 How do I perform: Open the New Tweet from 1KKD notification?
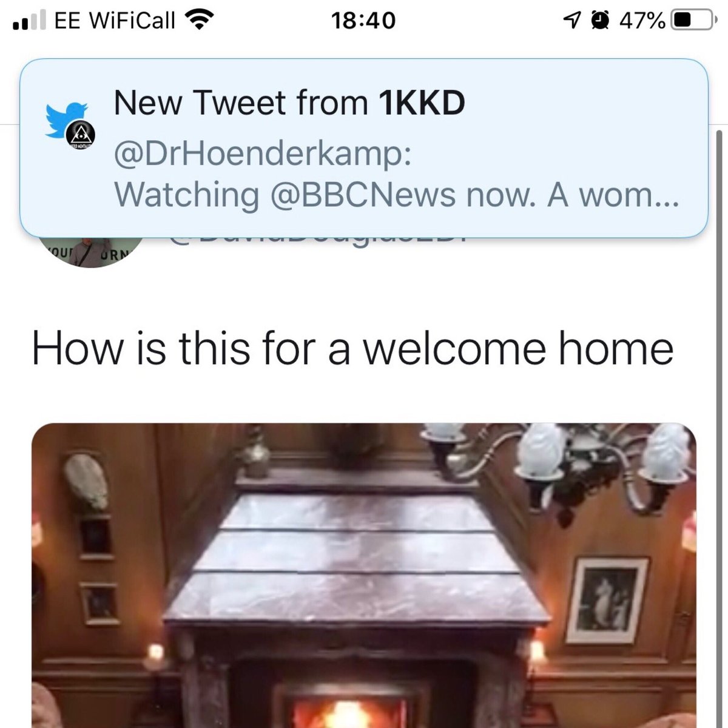click(x=364, y=148)
